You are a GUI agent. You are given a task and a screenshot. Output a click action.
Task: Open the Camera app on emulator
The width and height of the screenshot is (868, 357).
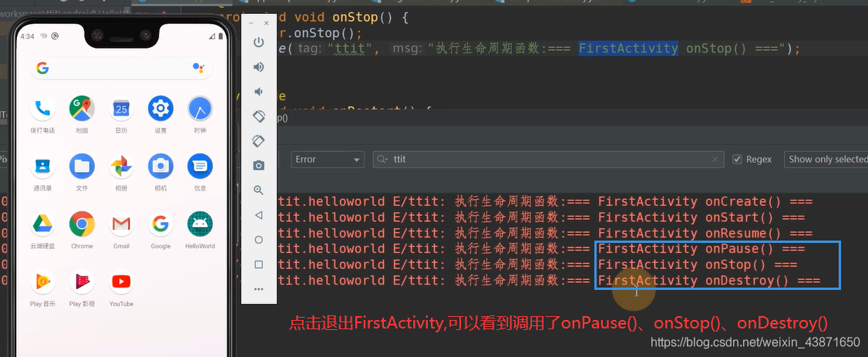(x=160, y=166)
